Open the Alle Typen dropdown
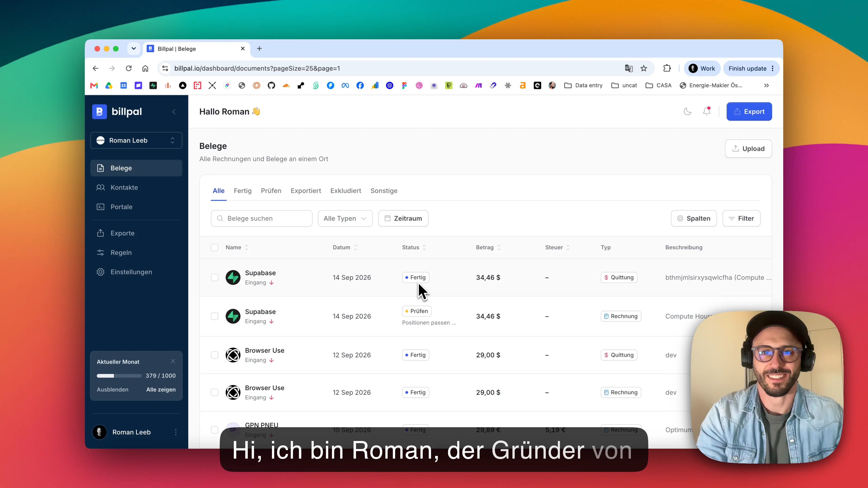This screenshot has height=488, width=868. 345,218
